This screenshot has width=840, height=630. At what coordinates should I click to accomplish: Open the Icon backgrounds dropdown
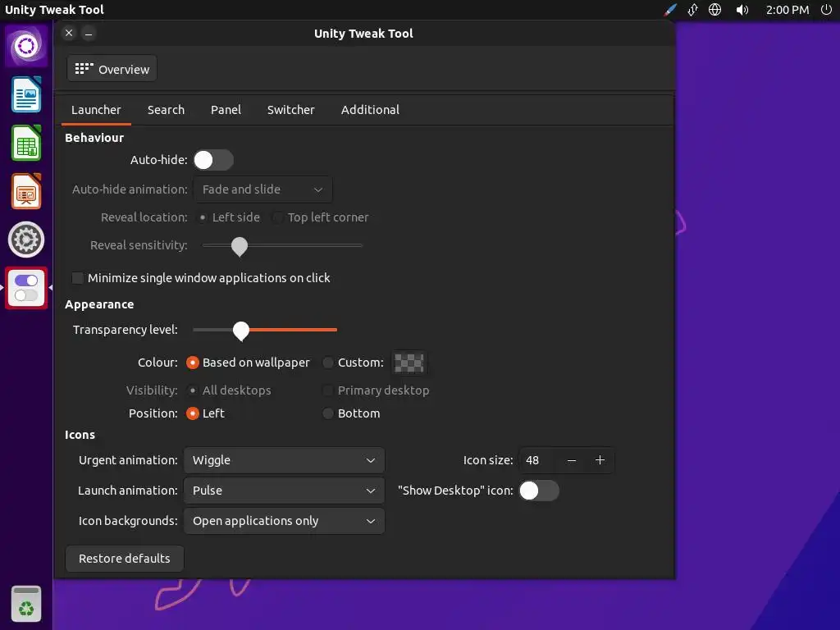284,521
